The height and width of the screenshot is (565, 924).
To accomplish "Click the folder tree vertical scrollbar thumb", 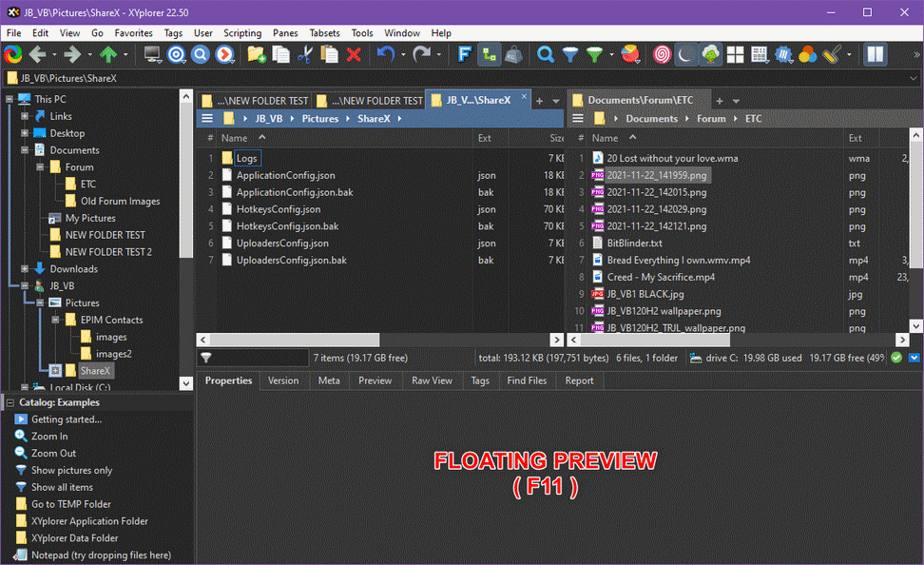I will tap(185, 182).
